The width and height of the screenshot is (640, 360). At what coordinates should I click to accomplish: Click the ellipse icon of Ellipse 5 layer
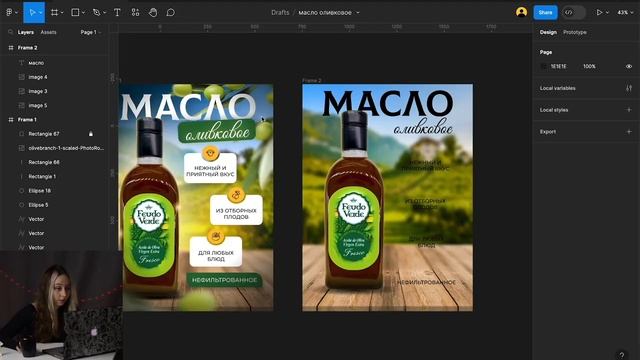point(22,205)
